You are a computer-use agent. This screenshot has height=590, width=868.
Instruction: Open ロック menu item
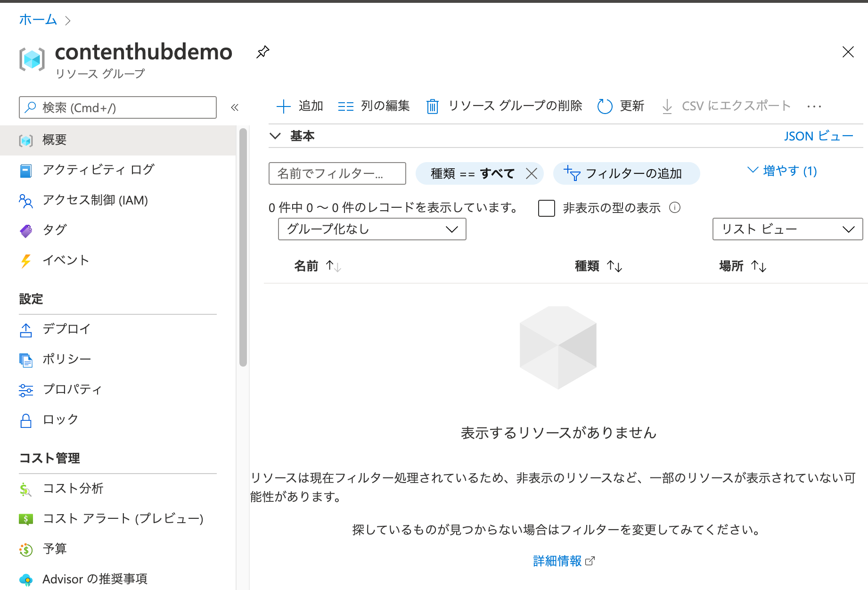click(x=118, y=419)
